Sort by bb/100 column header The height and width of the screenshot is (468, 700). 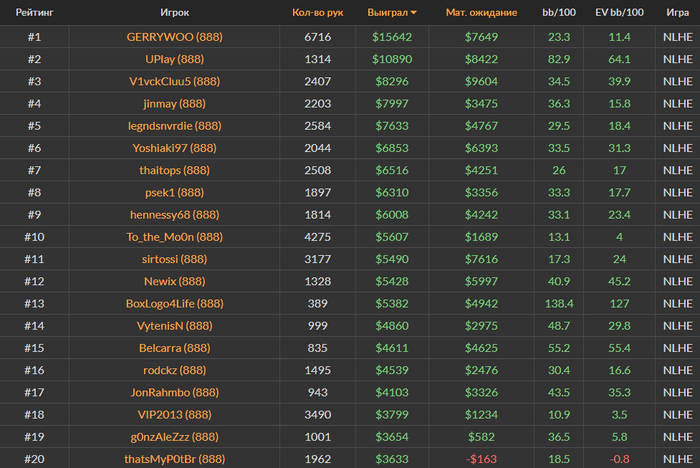[559, 13]
